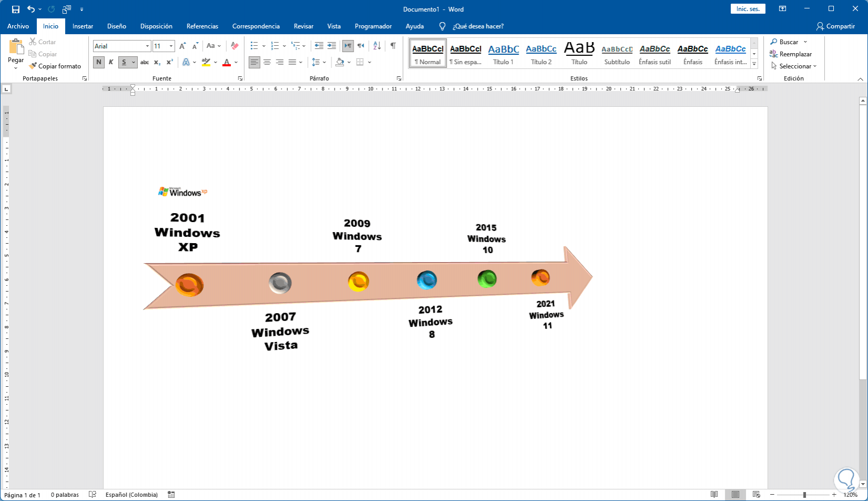Open ribbon display options
The width and height of the screenshot is (868, 501).
[783, 9]
